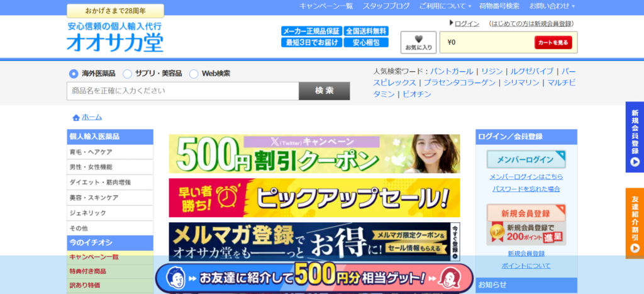Search popular word プラセンタコラーゲン
644x294 pixels.
(460, 82)
